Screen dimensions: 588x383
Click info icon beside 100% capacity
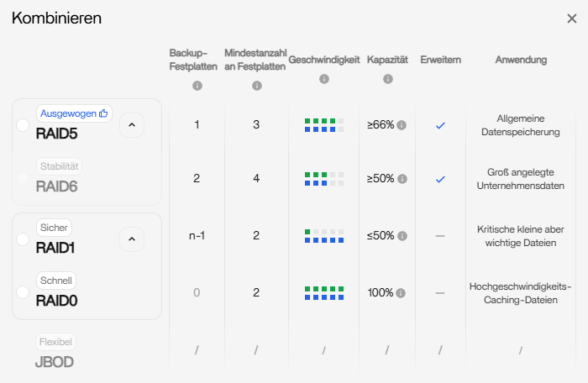400,293
